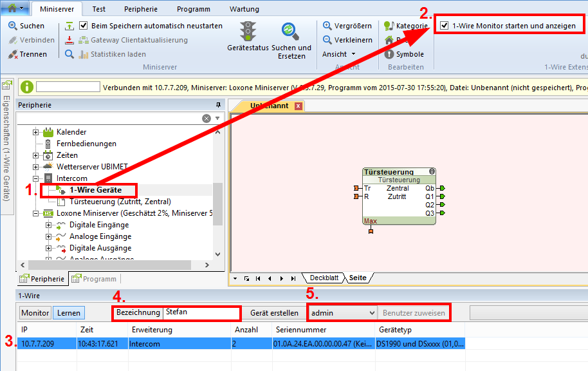The width and height of the screenshot is (588, 371).
Task: Toggle Beim Speichern automatisch neustarten checkbox
Action: tap(84, 26)
